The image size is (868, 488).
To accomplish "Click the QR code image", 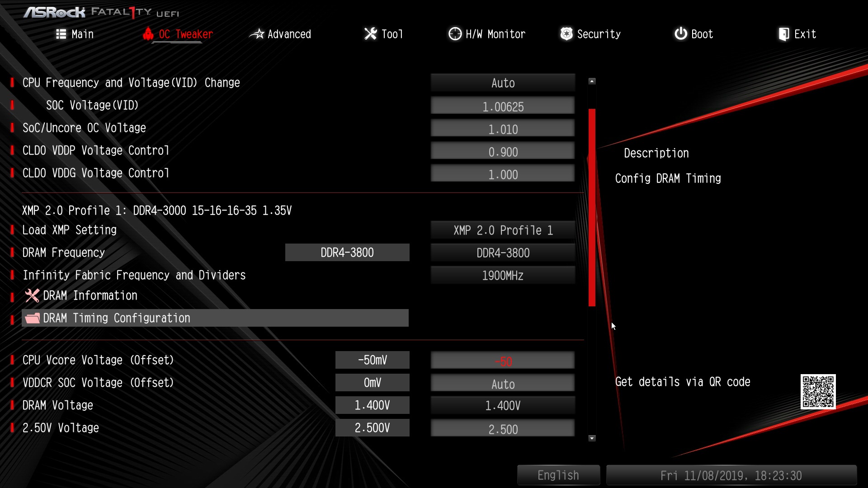I will [818, 391].
